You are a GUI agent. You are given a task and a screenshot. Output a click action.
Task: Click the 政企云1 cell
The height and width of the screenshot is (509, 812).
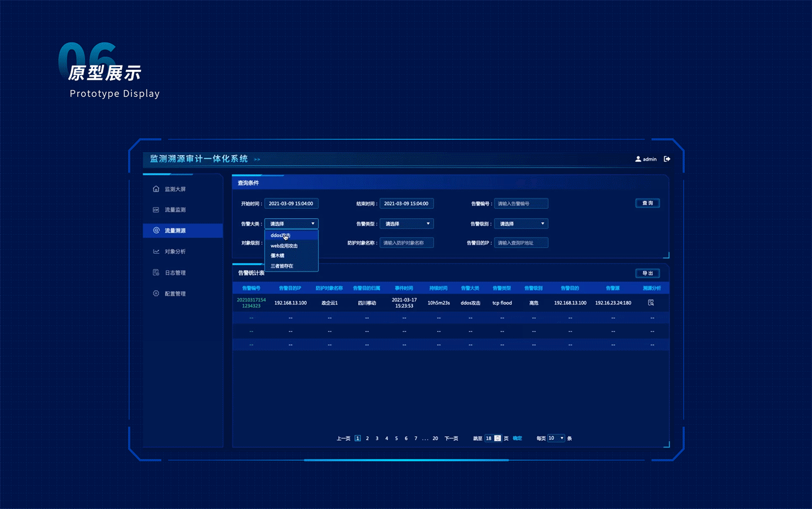[x=329, y=303]
